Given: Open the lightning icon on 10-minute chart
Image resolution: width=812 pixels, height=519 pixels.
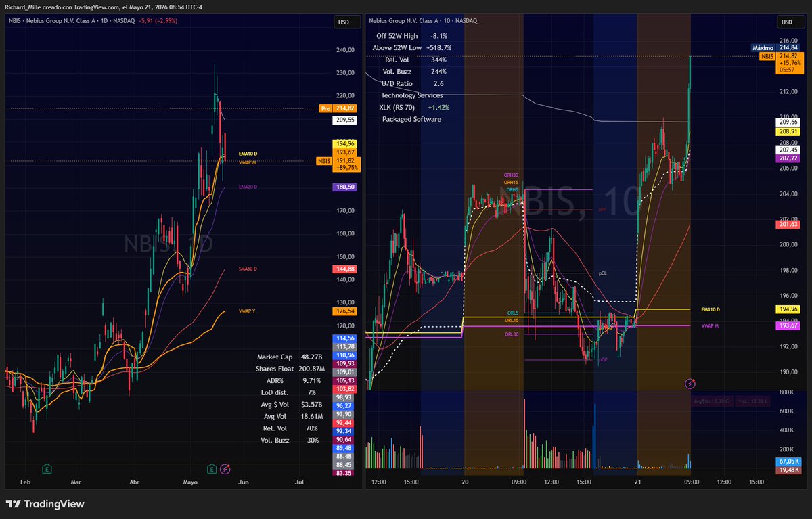Looking at the screenshot, I should click(x=689, y=384).
